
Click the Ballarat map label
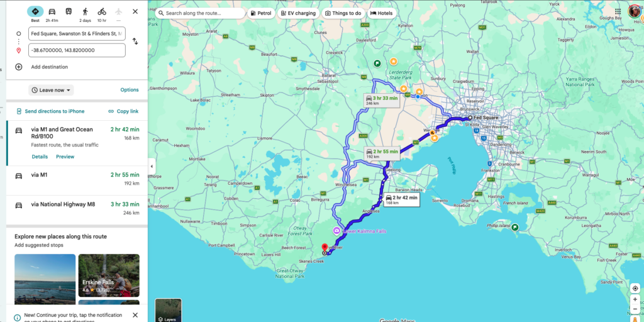tap(330, 76)
